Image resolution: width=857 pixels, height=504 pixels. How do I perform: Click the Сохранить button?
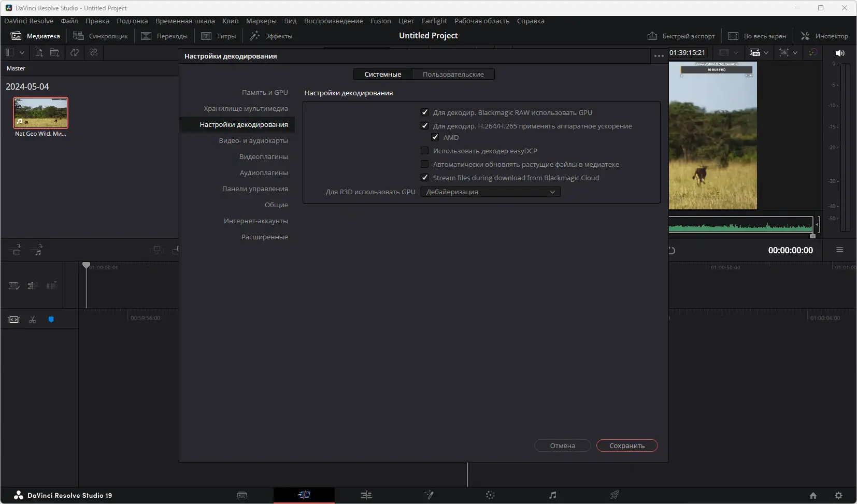click(626, 445)
